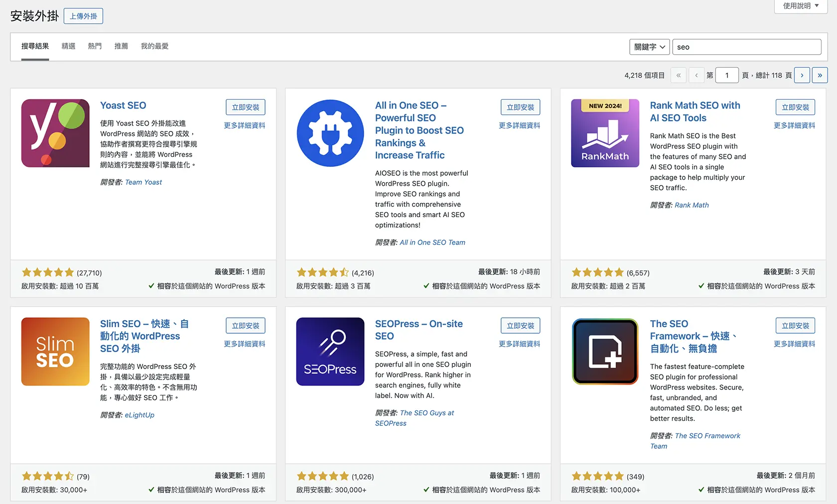Visit developer All in One SEO Team
The image size is (837, 504).
point(432,243)
